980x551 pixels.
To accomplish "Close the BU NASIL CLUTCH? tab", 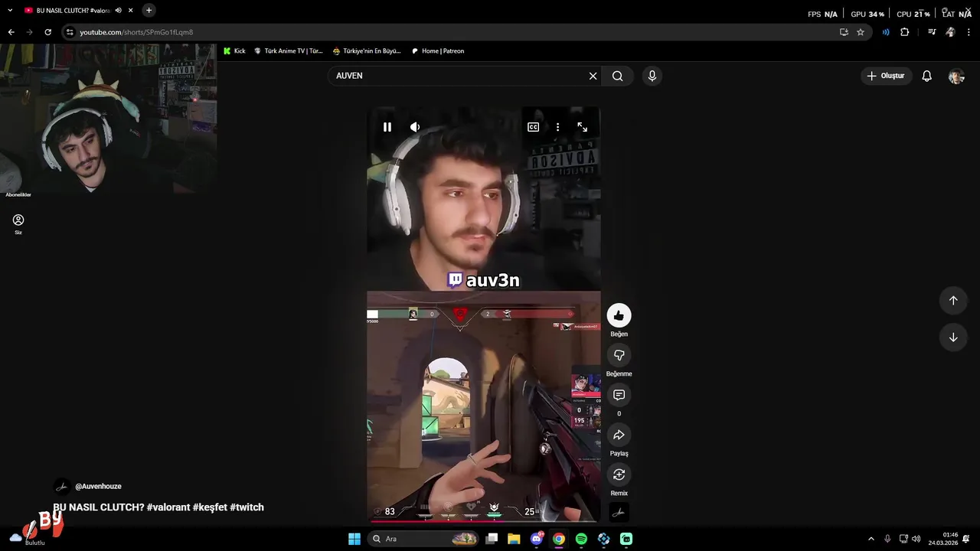I will coord(131,11).
